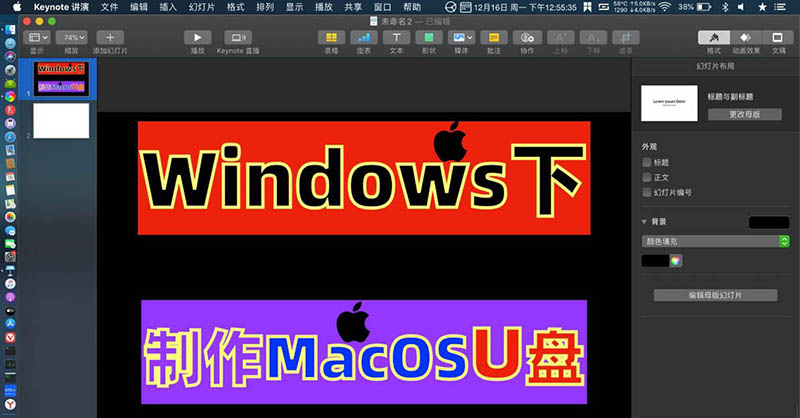Open App Store from the Dock

(x=10, y=323)
